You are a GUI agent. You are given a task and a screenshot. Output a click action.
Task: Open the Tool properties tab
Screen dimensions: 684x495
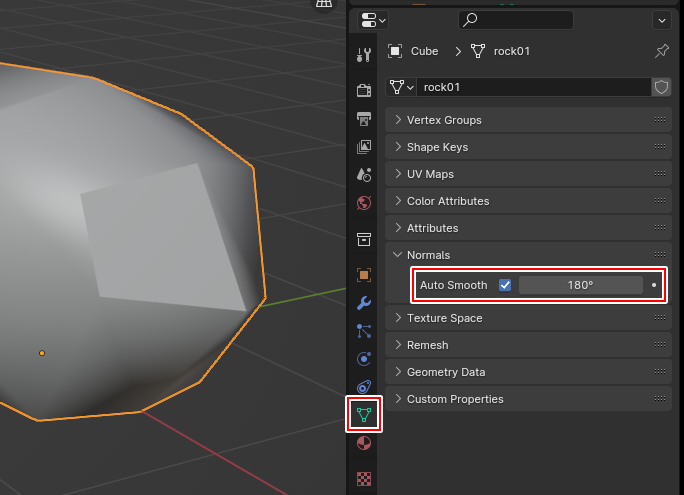[x=364, y=54]
